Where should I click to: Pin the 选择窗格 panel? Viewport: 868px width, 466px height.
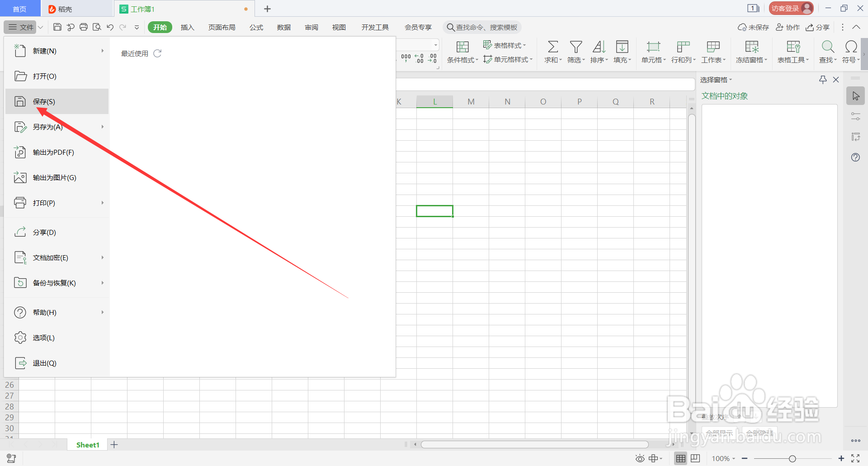point(822,80)
